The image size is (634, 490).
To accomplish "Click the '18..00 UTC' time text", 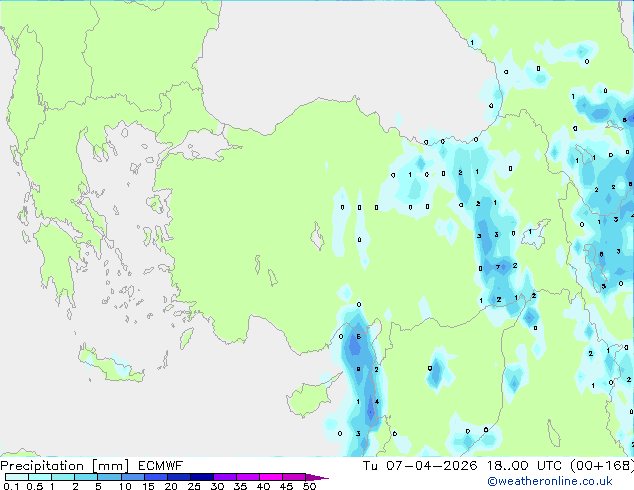I will [x=524, y=465].
